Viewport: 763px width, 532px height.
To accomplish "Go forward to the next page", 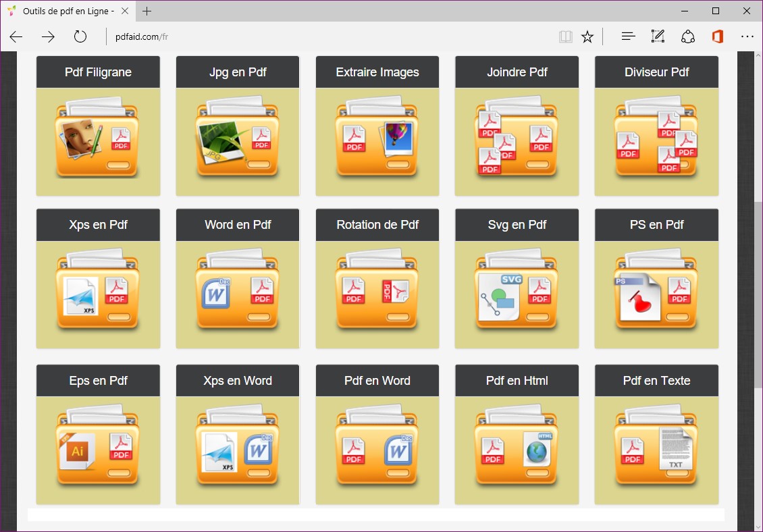I will coord(48,36).
